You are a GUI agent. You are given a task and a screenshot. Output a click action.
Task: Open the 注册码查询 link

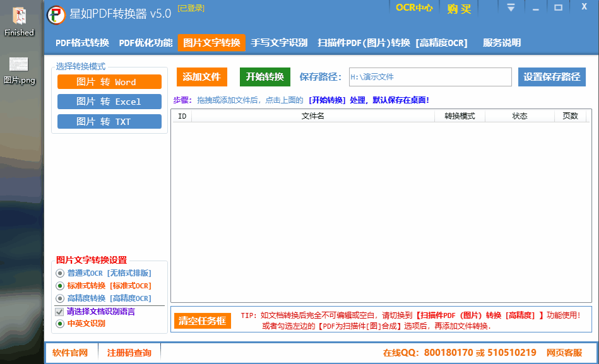pos(129,353)
